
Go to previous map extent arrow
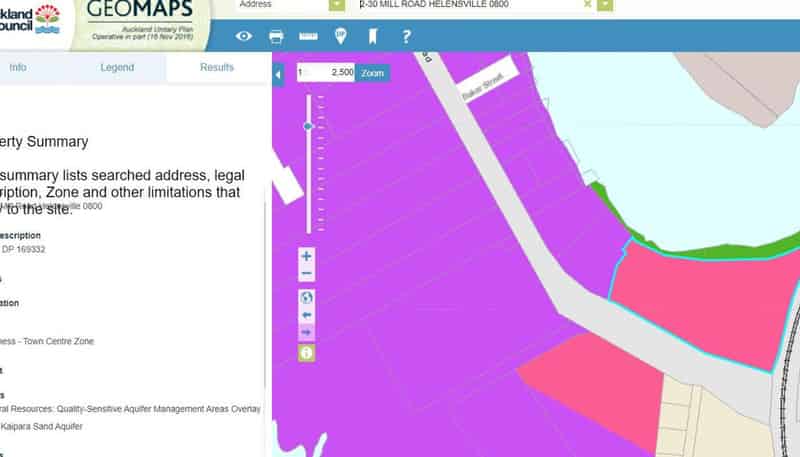[x=306, y=315]
